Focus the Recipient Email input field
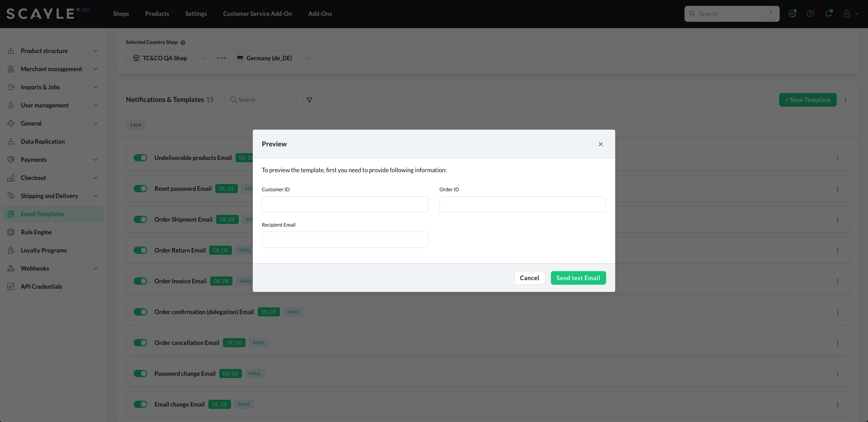Viewport: 868px width, 422px height. (x=345, y=240)
